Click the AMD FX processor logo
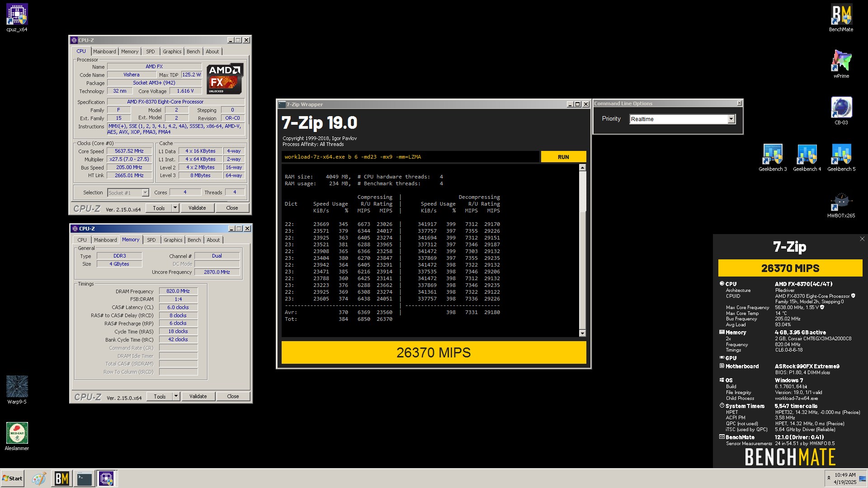 coord(225,79)
